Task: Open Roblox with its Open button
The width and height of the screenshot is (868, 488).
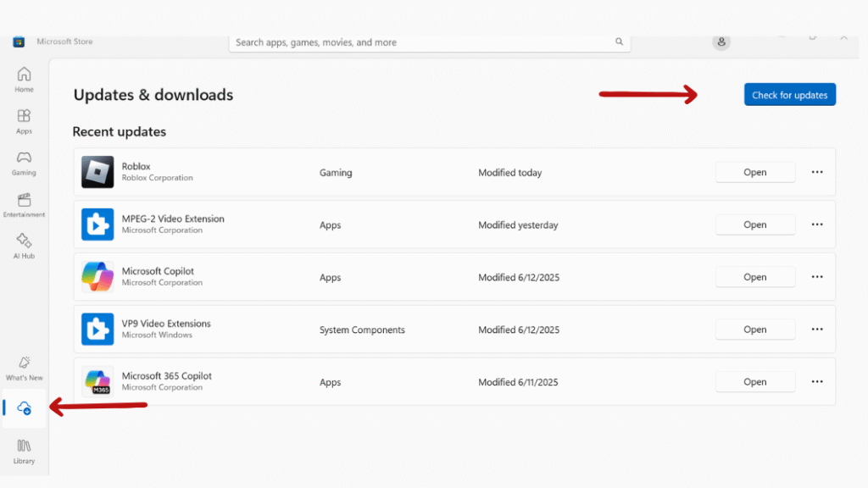Action: tap(755, 172)
